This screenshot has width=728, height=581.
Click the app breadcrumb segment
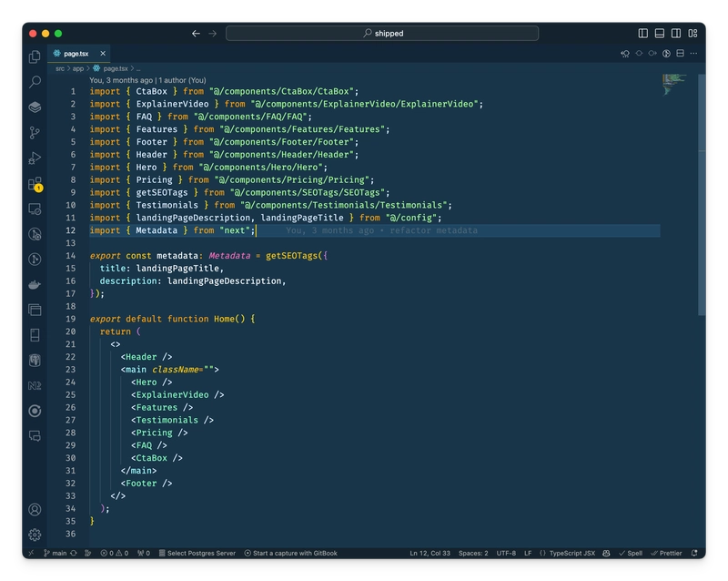point(78,68)
